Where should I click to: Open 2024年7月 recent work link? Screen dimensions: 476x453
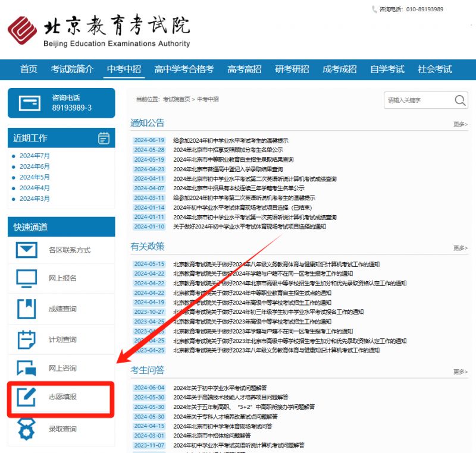35,156
